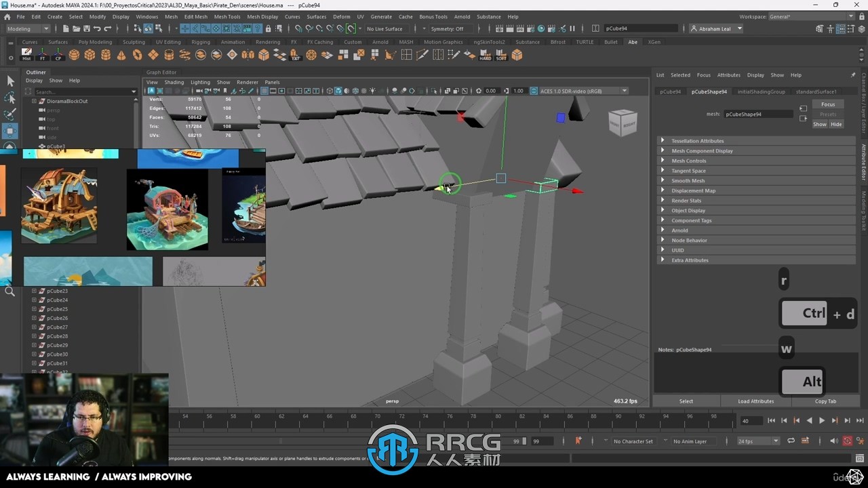Viewport: 868px width, 488px height.
Task: Click the HARD edge shelf icon
Action: (x=486, y=55)
